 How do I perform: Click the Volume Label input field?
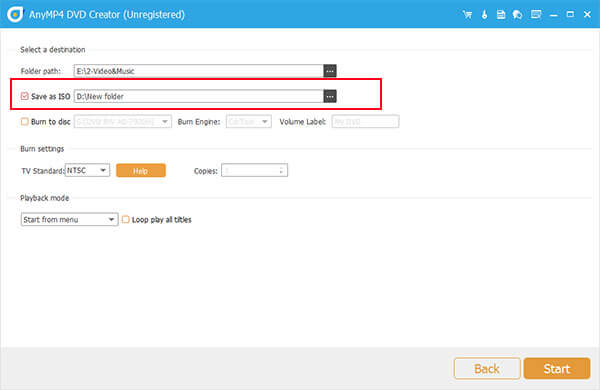pos(365,121)
